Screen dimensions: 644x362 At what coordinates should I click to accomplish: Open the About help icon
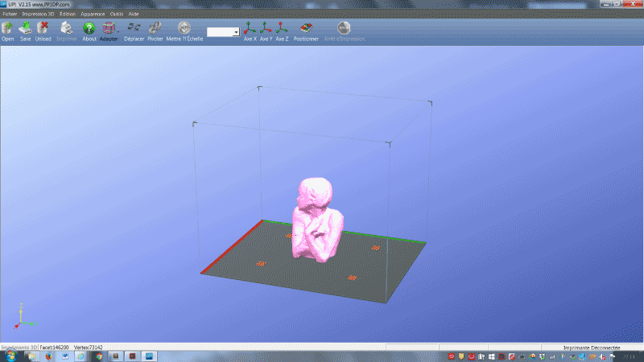[x=89, y=28]
